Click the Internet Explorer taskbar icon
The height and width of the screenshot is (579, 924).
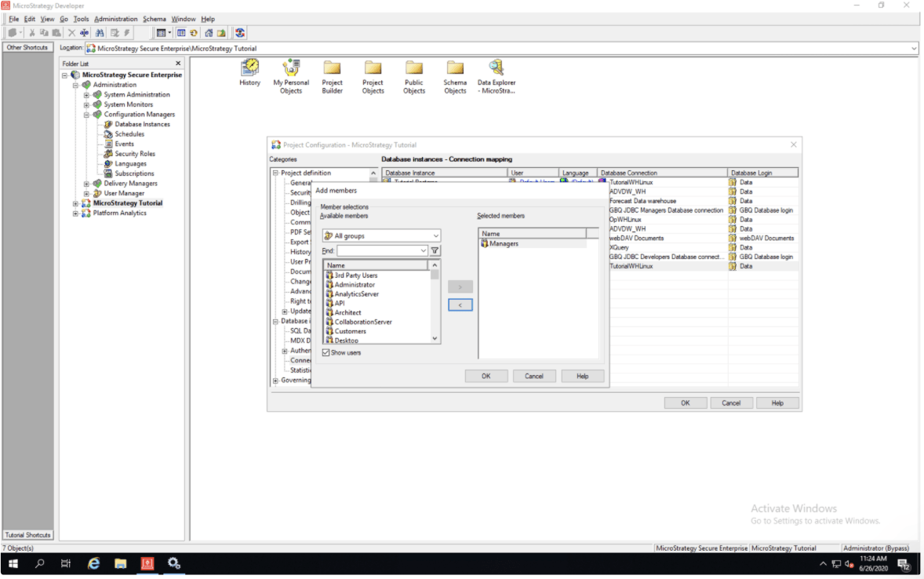(x=93, y=563)
